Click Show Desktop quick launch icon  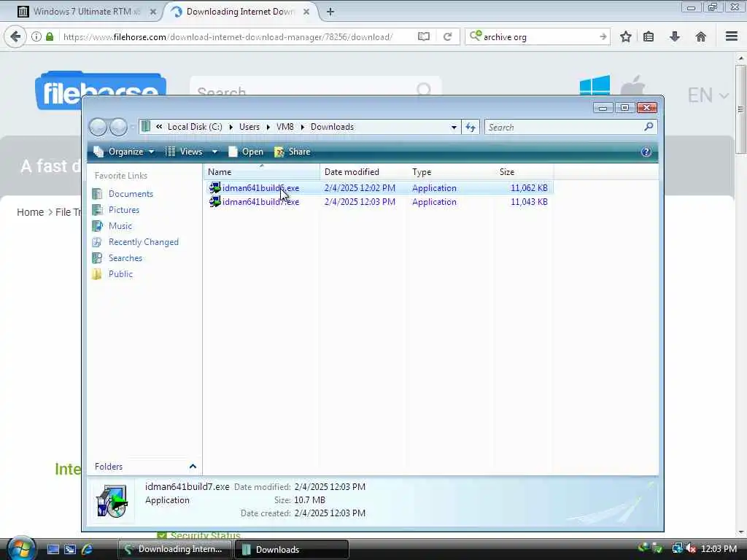point(53,549)
